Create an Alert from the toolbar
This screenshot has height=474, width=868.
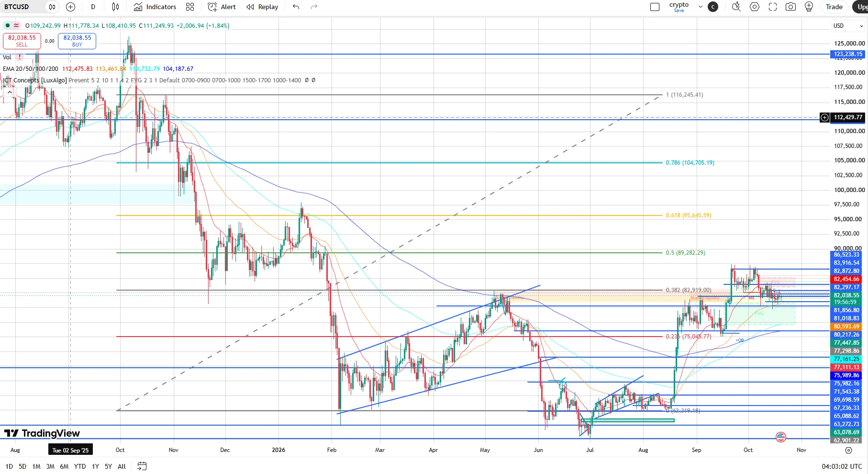(222, 7)
